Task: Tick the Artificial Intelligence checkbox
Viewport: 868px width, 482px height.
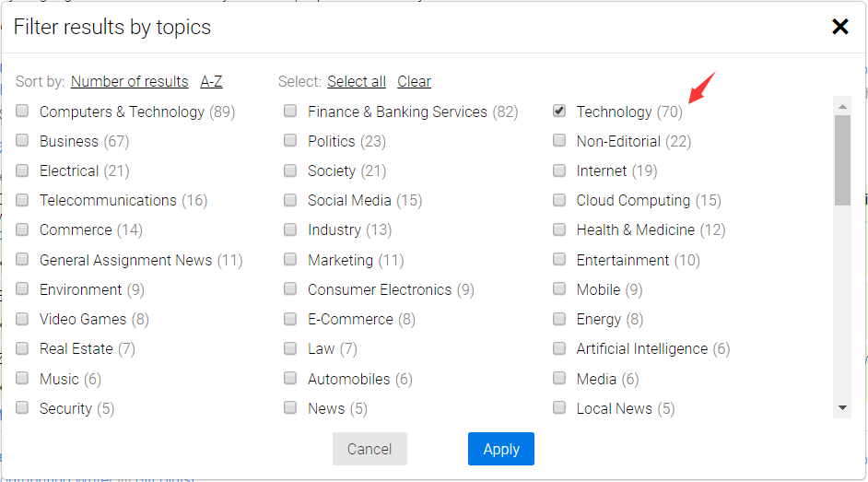Action: (559, 348)
